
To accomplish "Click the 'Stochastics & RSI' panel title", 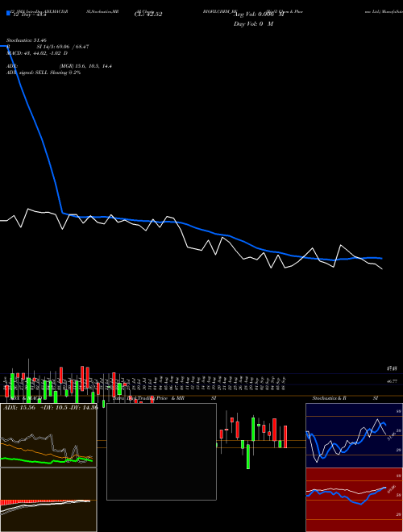I will 345,398.
